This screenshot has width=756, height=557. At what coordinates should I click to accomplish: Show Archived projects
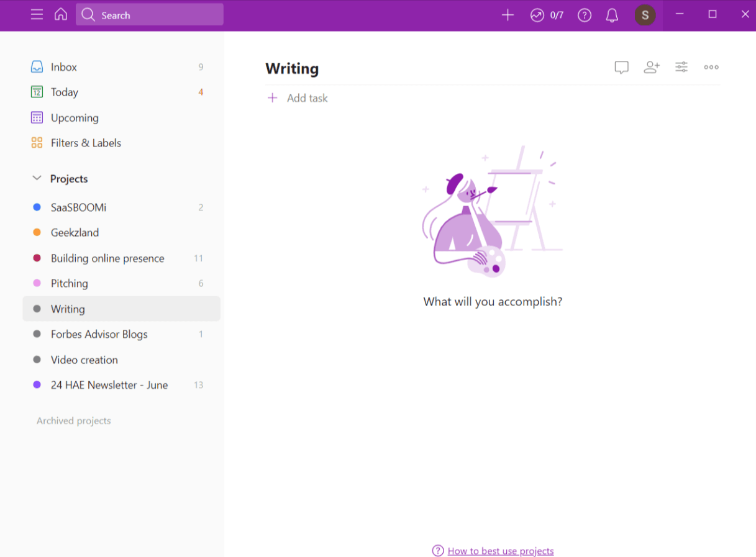(x=73, y=420)
